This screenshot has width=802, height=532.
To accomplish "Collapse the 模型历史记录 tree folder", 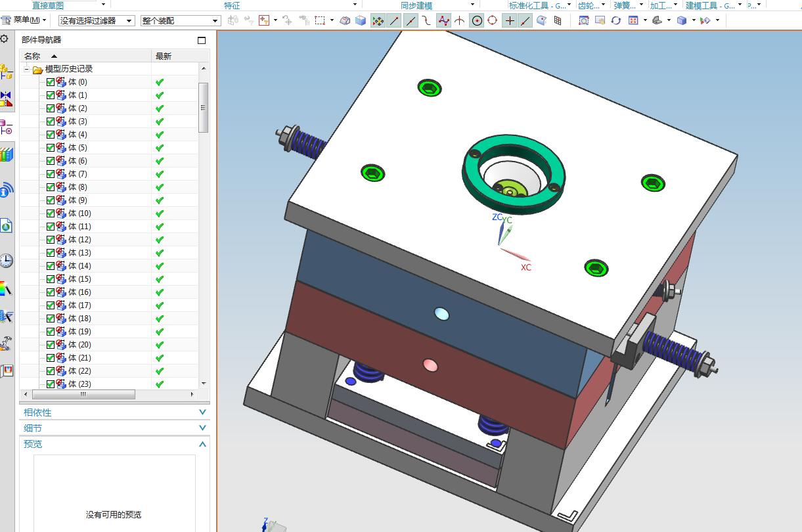I will 27,69.
